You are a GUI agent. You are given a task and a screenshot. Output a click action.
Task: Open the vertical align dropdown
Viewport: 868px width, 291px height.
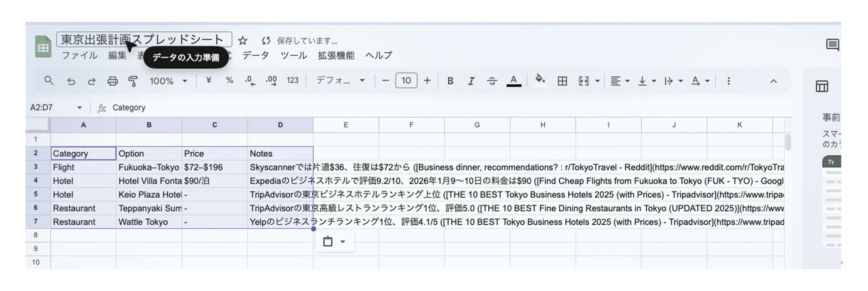[x=647, y=81]
